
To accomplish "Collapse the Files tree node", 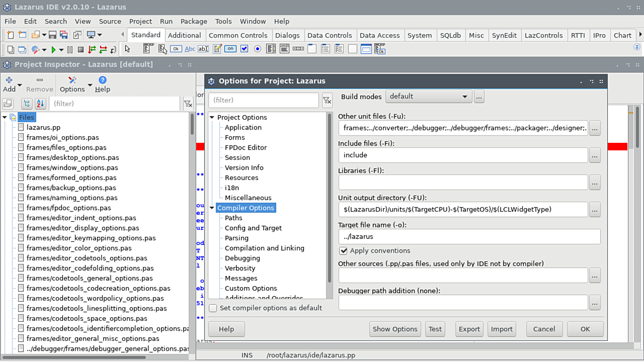I will pyautogui.click(x=5, y=118).
